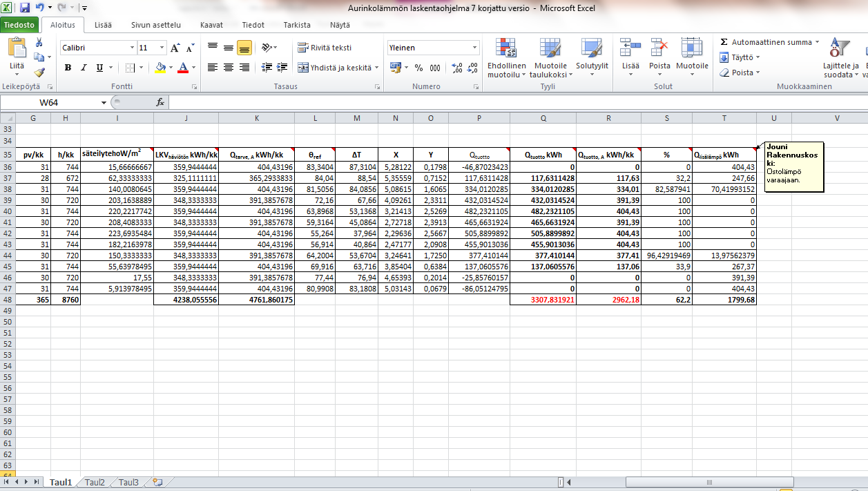Switch to the Näytä ribbon tab
This screenshot has height=491, width=868.
click(340, 25)
